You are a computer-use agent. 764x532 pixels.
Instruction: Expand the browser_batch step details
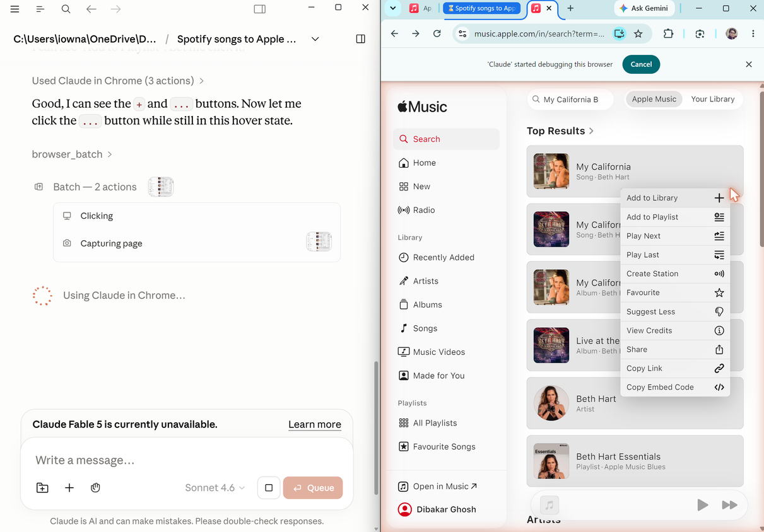pyautogui.click(x=72, y=154)
